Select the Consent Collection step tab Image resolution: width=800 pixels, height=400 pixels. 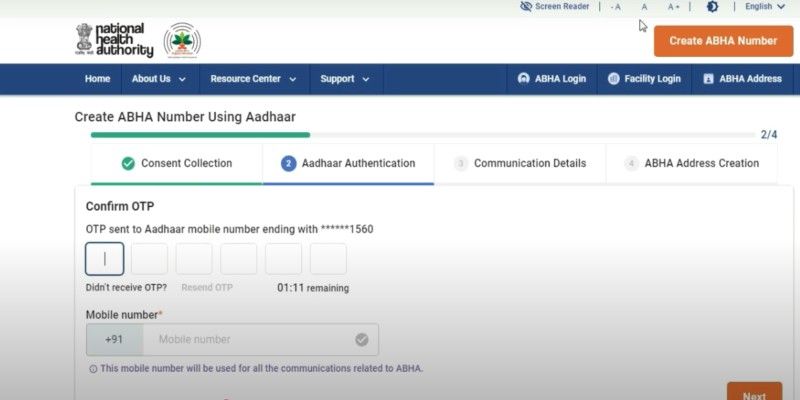click(x=177, y=164)
